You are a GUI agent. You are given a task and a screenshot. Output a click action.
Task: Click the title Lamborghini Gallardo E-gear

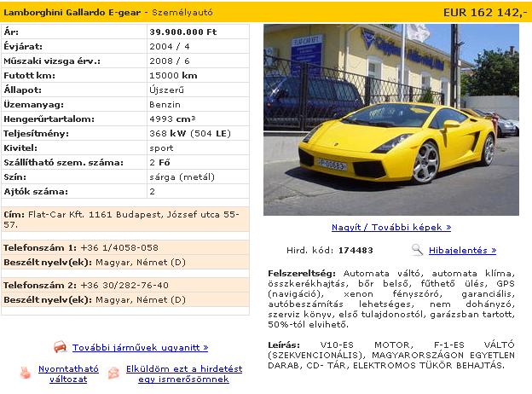(72, 13)
